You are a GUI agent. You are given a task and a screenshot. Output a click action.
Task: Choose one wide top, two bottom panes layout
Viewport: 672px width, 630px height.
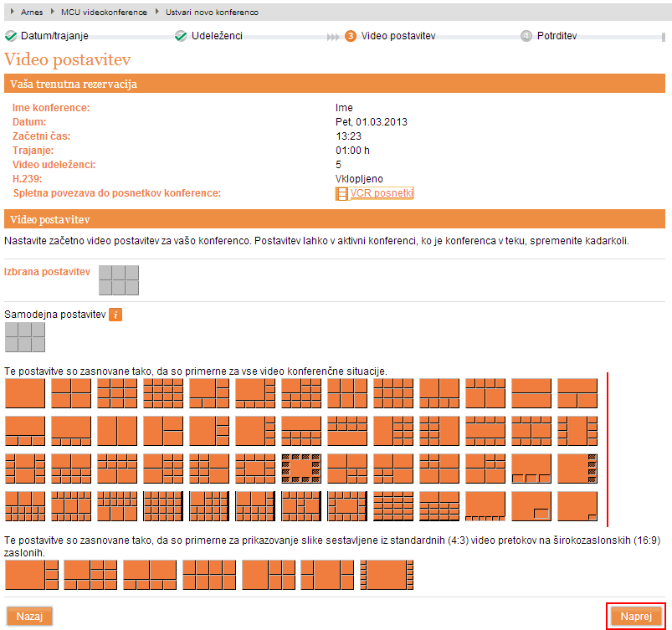tap(577, 393)
